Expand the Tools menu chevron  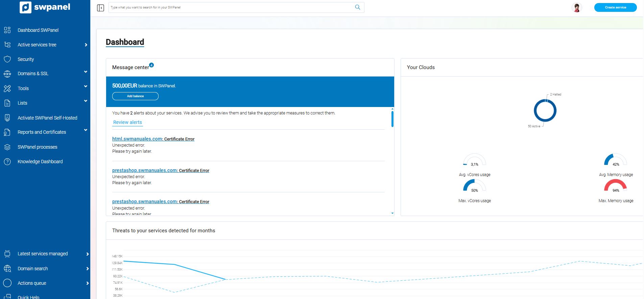point(86,86)
